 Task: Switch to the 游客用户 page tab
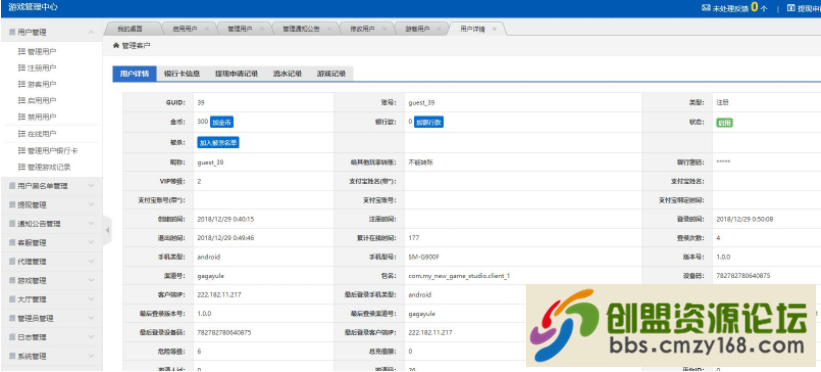417,29
